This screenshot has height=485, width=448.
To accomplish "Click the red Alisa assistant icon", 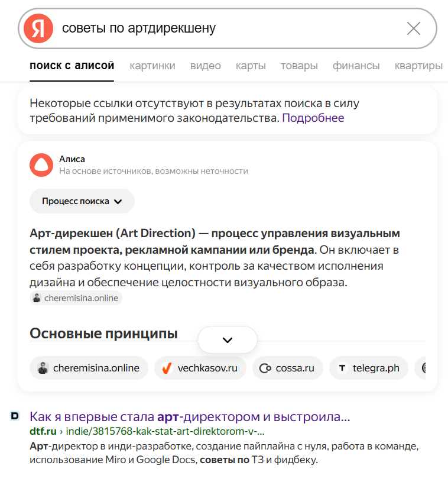I will click(41, 164).
